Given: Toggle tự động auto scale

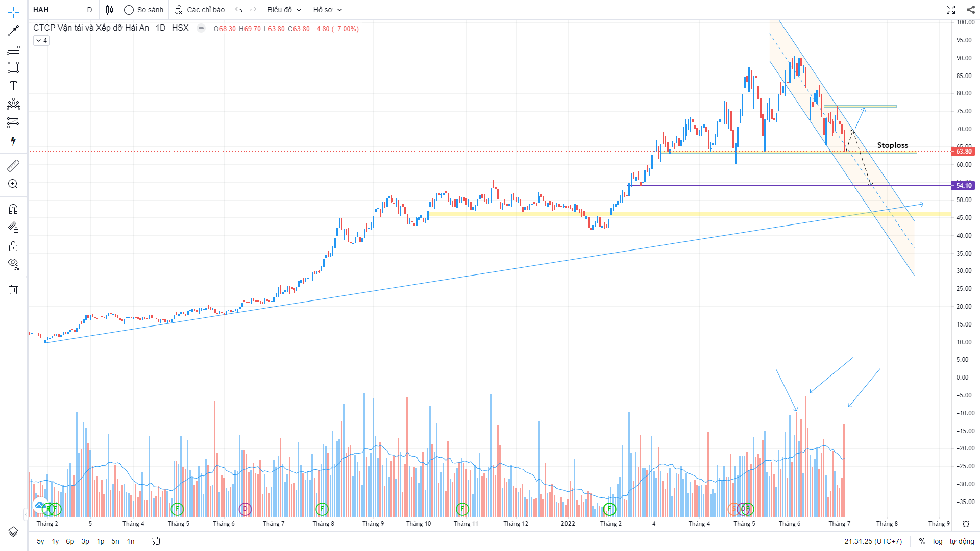Looking at the screenshot, I should tap(962, 541).
